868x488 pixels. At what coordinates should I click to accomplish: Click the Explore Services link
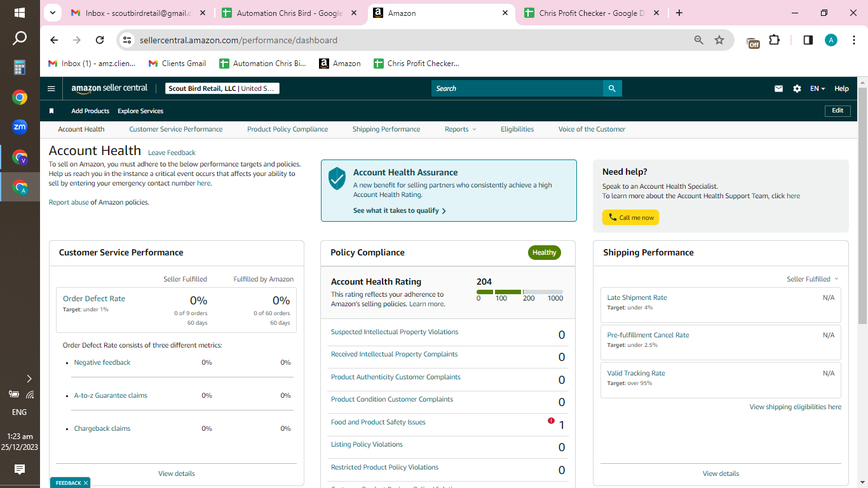[x=140, y=111]
